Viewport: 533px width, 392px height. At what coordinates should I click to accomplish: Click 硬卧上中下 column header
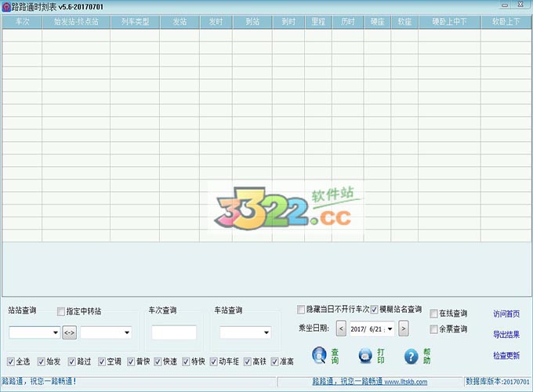(450, 22)
